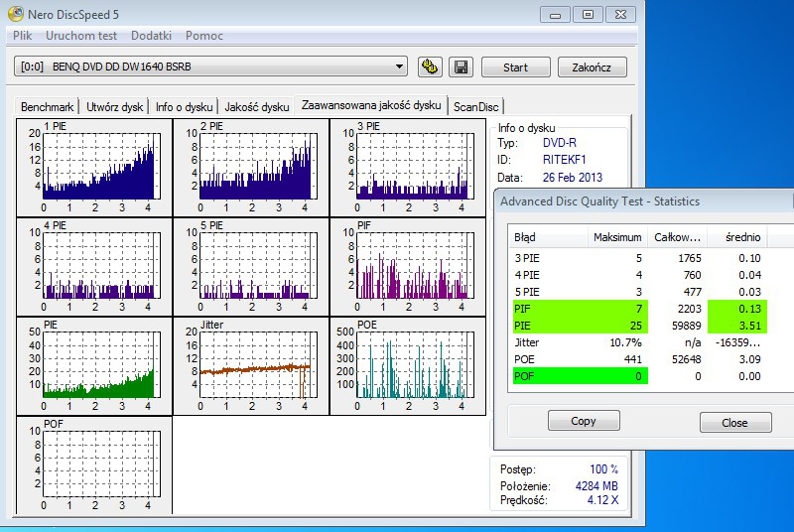Switch to the Benchmark tab
Image resolution: width=794 pixels, height=532 pixels.
point(47,107)
